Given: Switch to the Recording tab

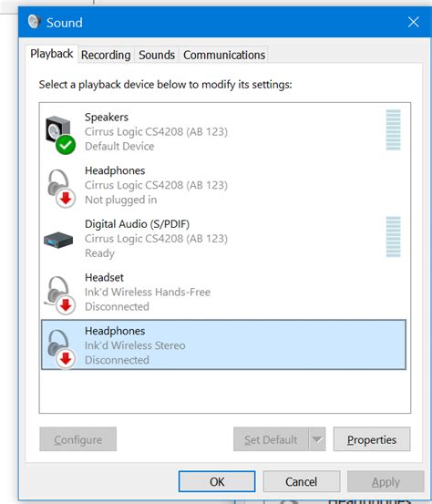Looking at the screenshot, I should [106, 55].
